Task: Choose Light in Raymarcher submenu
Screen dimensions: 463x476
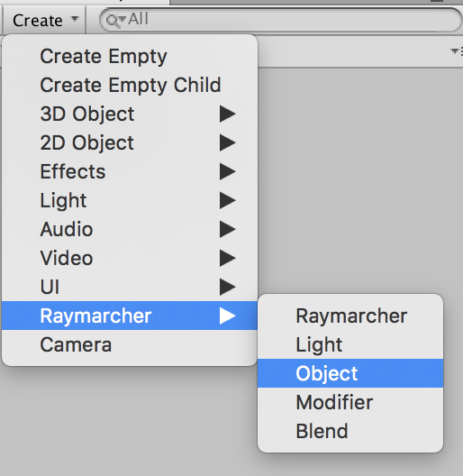Action: 350,344
